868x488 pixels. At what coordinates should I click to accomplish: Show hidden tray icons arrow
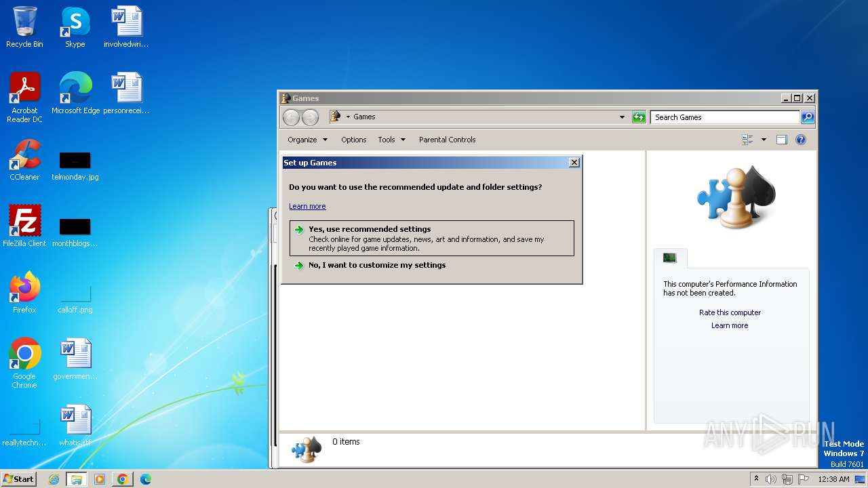click(756, 479)
